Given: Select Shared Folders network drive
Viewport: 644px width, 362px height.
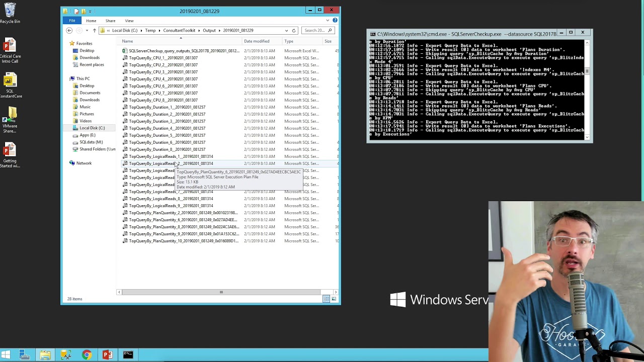Looking at the screenshot, I should [94, 149].
